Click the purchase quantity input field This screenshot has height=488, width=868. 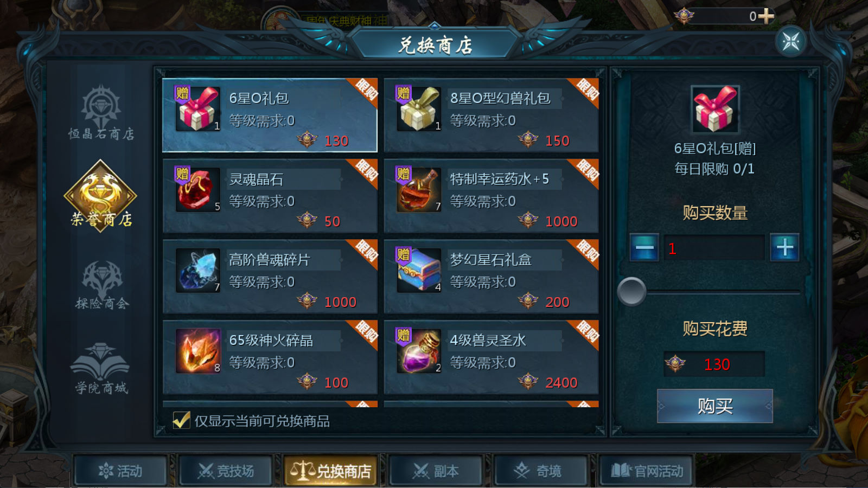(x=714, y=248)
